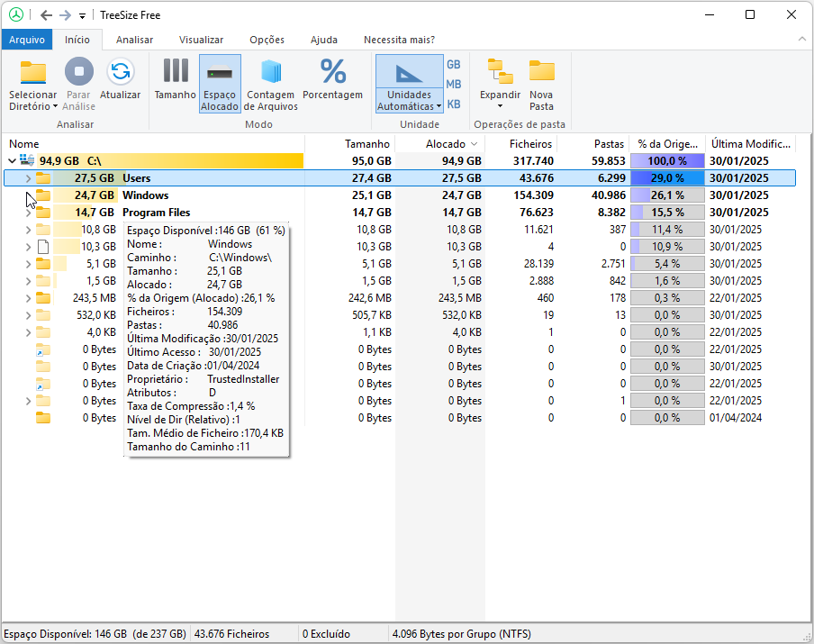Select the Program Files row
This screenshot has width=814, height=644.
(x=400, y=213)
